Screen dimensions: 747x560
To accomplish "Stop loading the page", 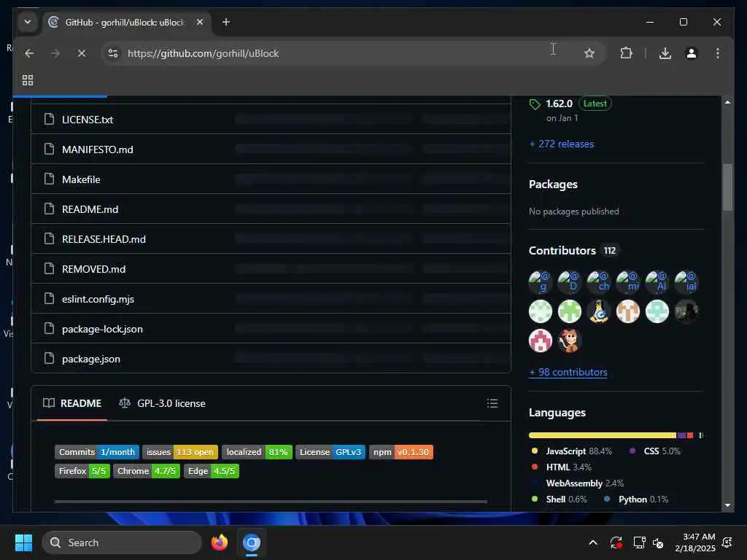I will click(x=82, y=53).
